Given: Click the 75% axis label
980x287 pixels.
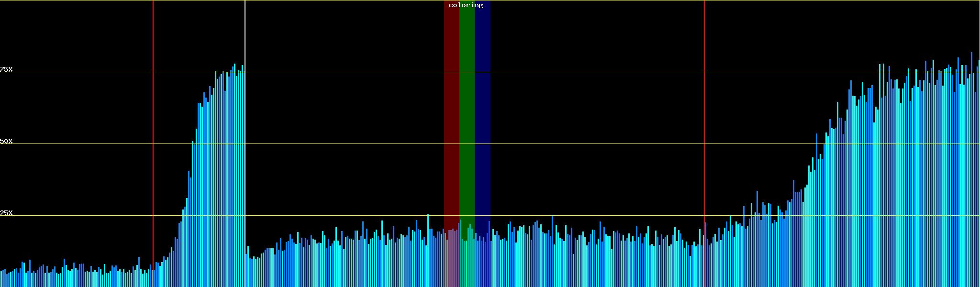Looking at the screenshot, I should click(6, 69).
